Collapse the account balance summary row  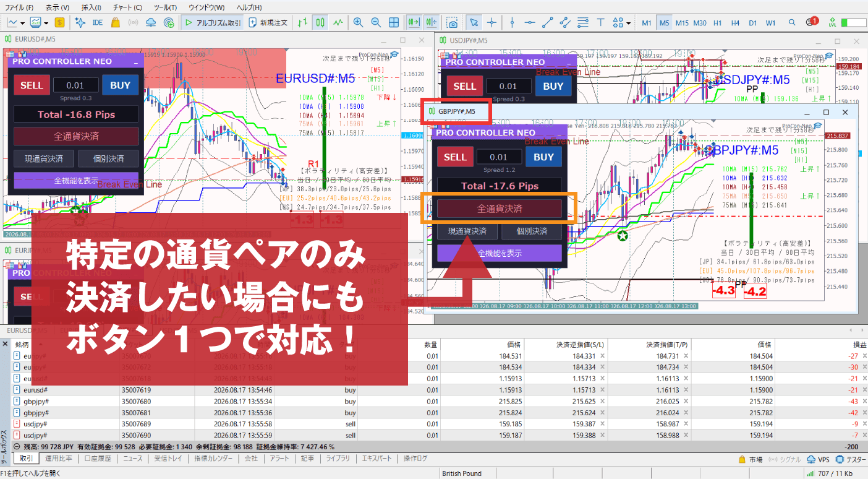tap(16, 446)
